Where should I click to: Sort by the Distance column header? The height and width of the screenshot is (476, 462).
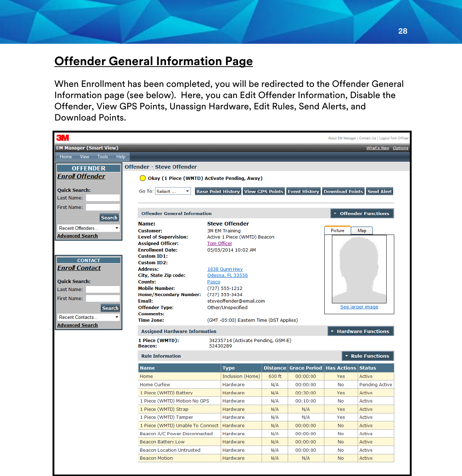(275, 368)
